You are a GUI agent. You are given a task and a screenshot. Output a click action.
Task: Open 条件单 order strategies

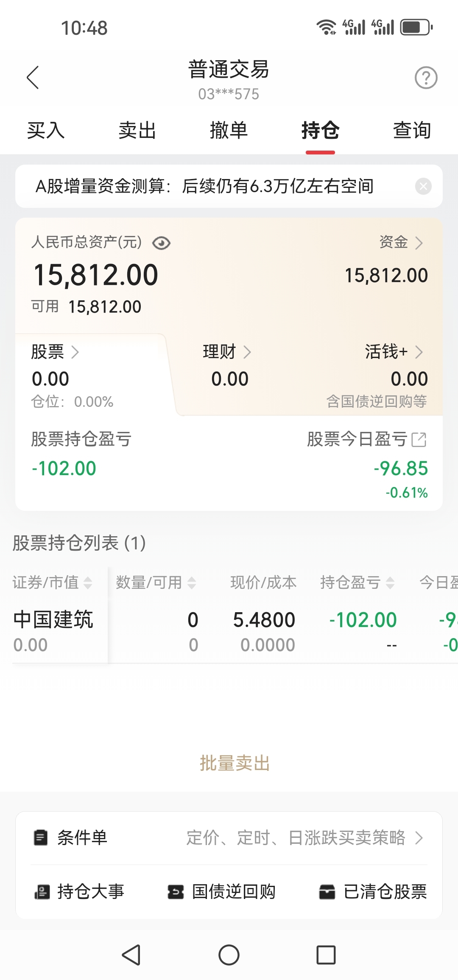pos(229,838)
